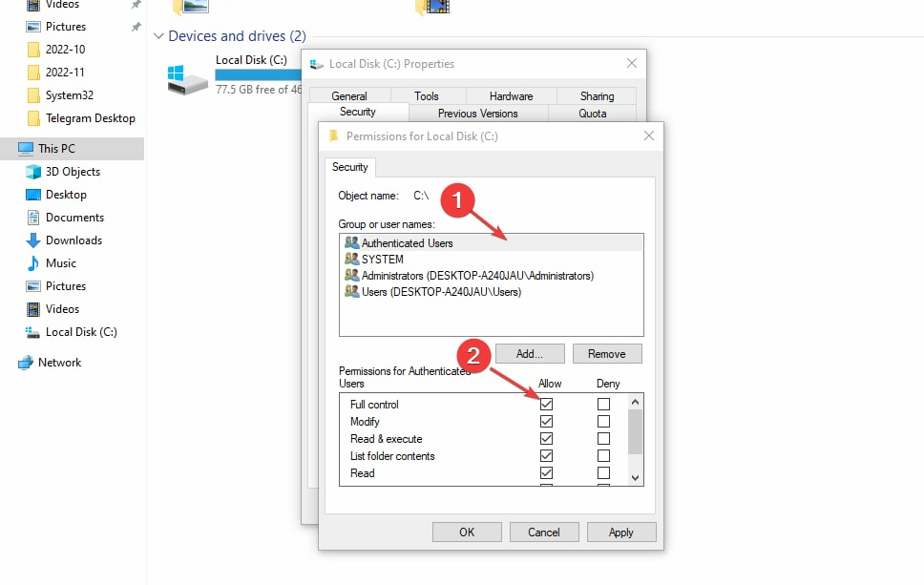Select Security tab in Local Disk Properties
Image resolution: width=924 pixels, height=585 pixels.
pos(358,112)
